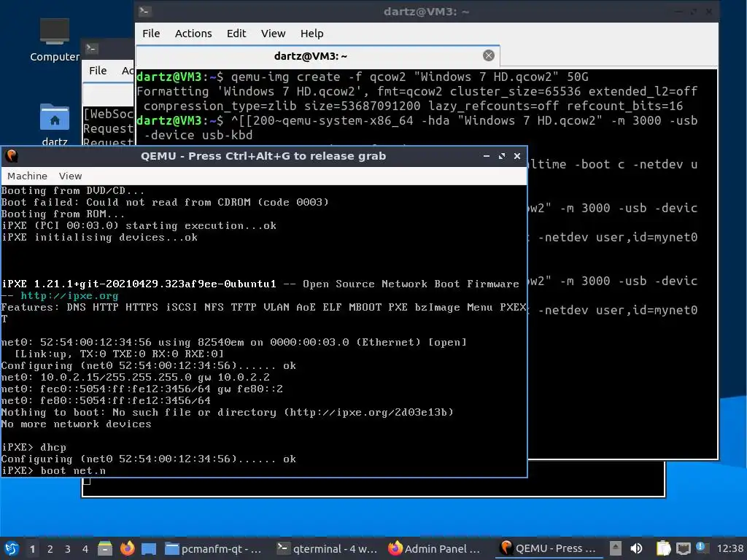Image resolution: width=747 pixels, height=560 pixels.
Task: Open the front terminal's View menu
Action: click(x=273, y=34)
